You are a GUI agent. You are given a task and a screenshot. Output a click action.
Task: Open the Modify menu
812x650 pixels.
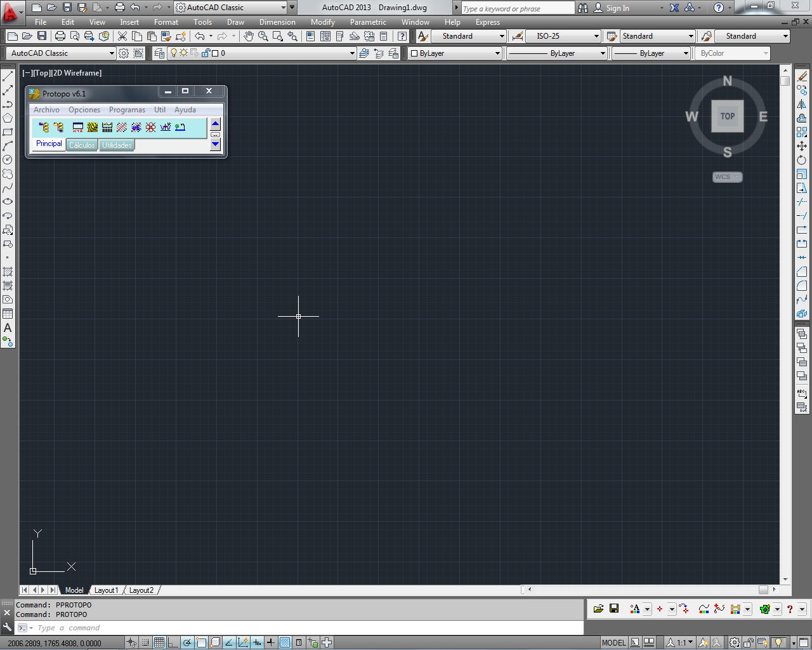click(x=322, y=22)
